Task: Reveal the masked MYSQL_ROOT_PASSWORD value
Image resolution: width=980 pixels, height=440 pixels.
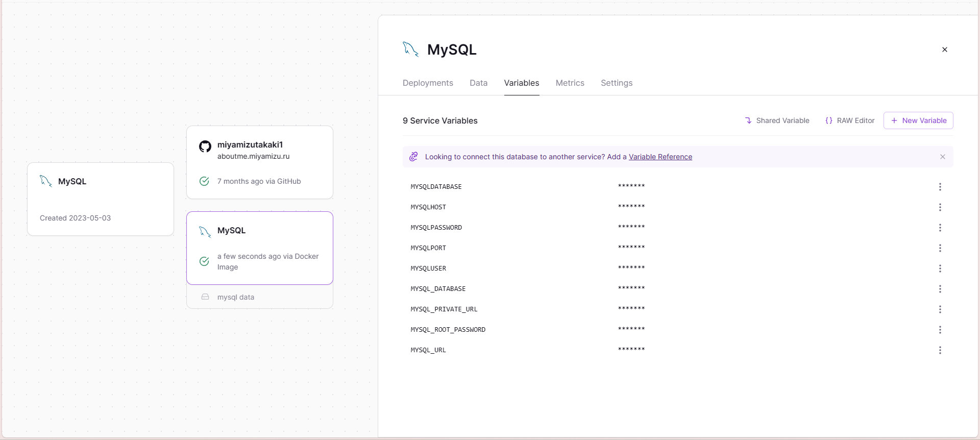Action: (631, 329)
